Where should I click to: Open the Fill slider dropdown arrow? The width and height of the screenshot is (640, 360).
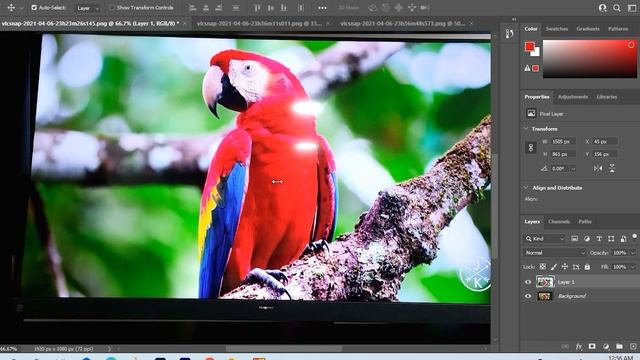tap(633, 267)
